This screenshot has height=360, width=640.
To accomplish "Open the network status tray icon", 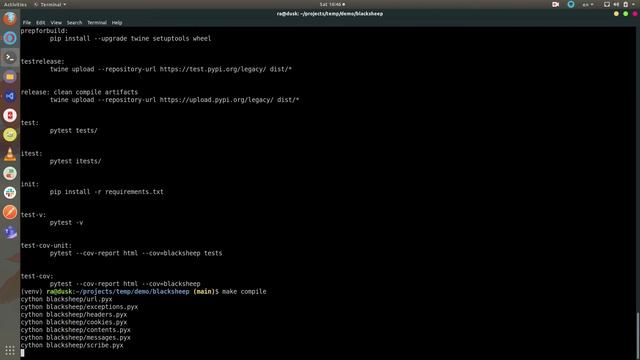I will (x=607, y=4).
